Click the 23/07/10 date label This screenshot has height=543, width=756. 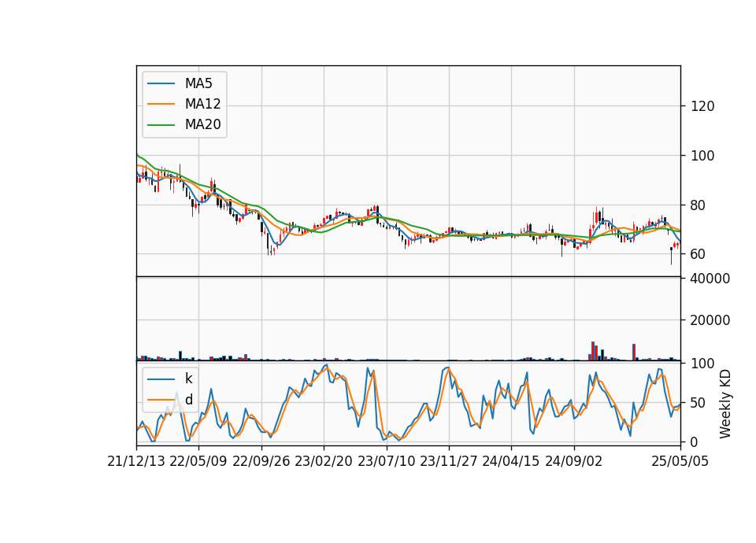(x=386, y=462)
